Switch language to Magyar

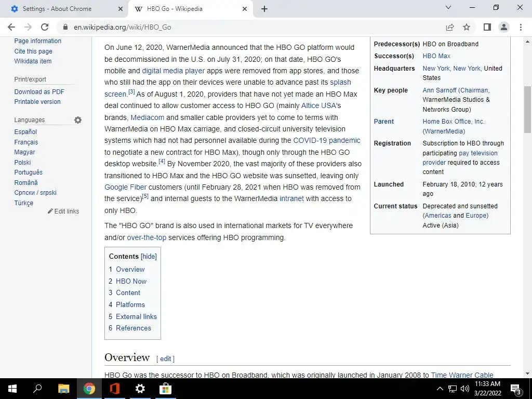(24, 152)
